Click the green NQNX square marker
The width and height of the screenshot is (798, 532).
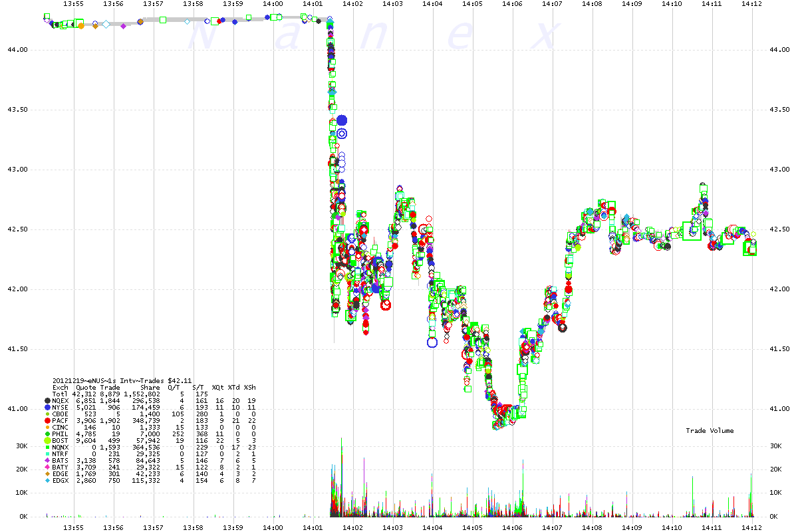tap(47, 447)
